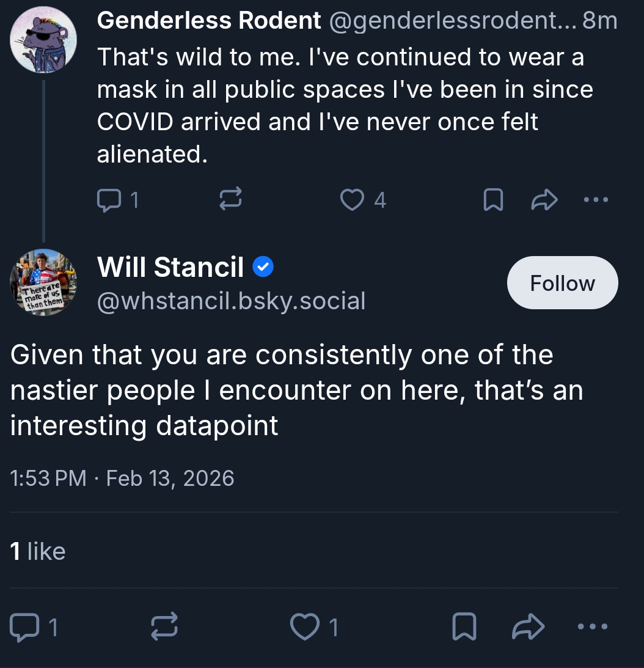Viewport: 644px width, 668px height.
Task: Bookmark Will Stancil's post
Action: (464, 627)
